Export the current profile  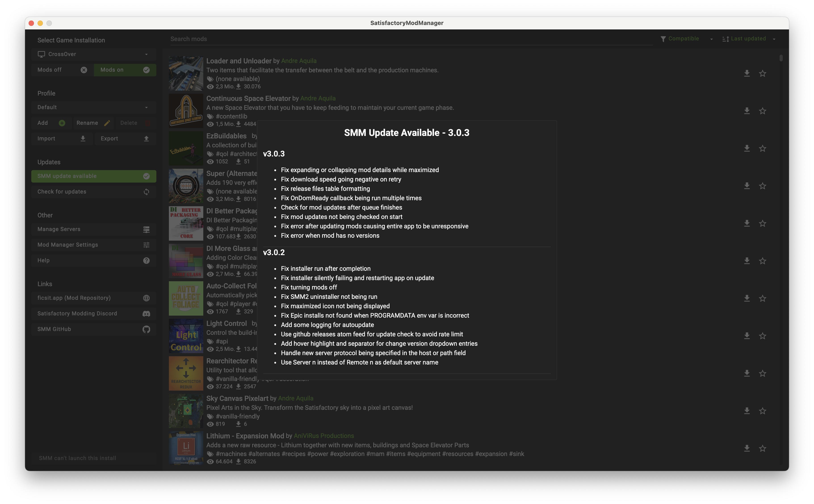pyautogui.click(x=125, y=139)
